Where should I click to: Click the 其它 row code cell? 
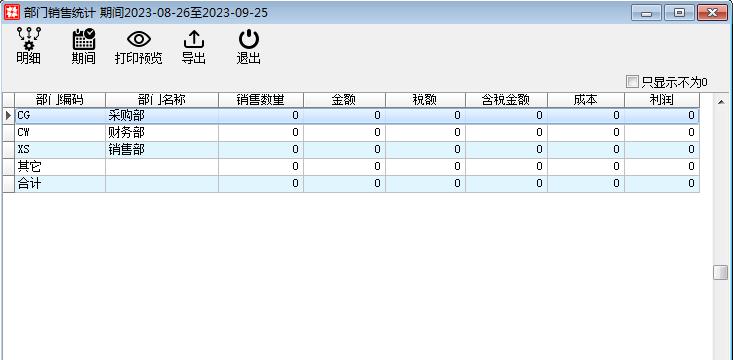60,167
